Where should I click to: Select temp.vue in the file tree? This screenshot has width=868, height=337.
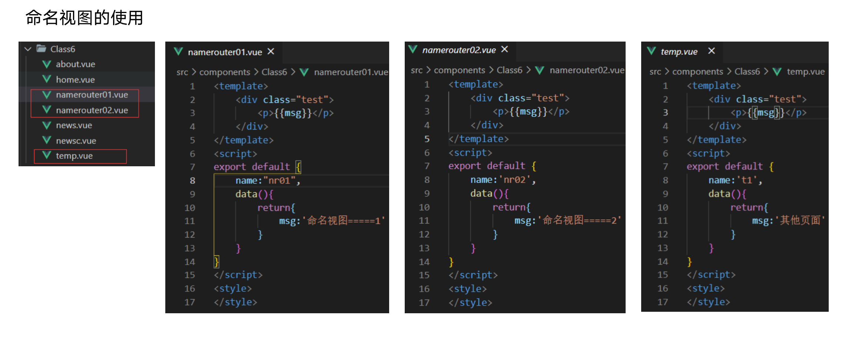[74, 156]
